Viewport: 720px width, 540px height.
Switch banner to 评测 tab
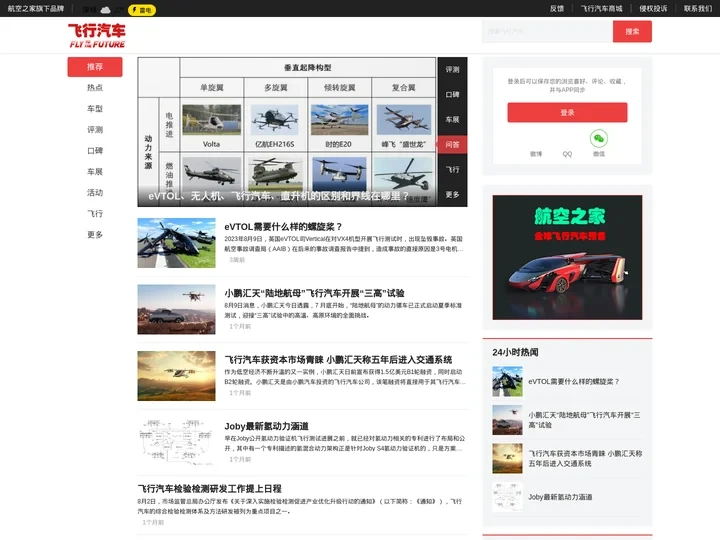(x=452, y=69)
